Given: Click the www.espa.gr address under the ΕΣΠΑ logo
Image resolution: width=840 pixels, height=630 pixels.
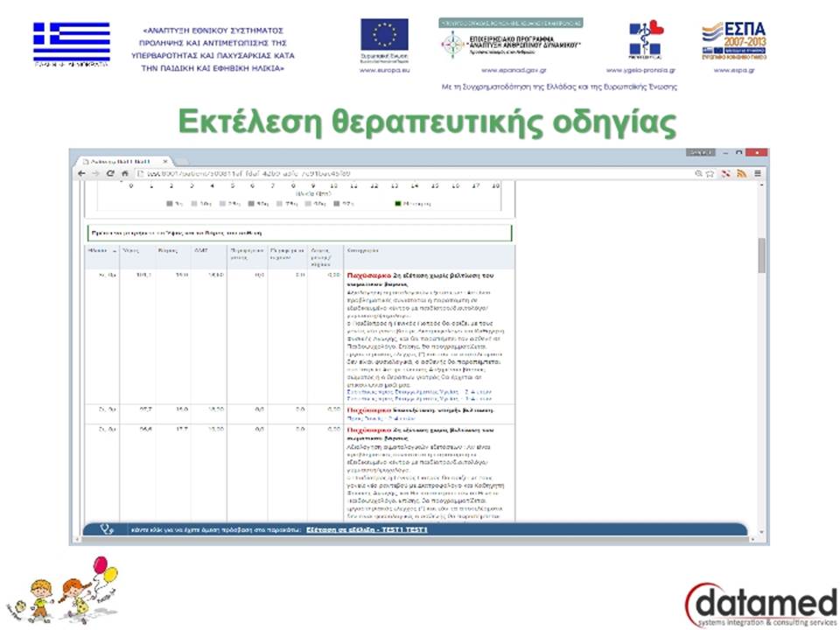Looking at the screenshot, I should click(734, 70).
